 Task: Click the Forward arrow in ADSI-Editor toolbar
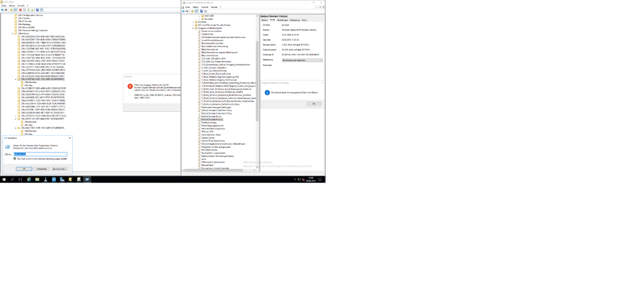click(6, 10)
